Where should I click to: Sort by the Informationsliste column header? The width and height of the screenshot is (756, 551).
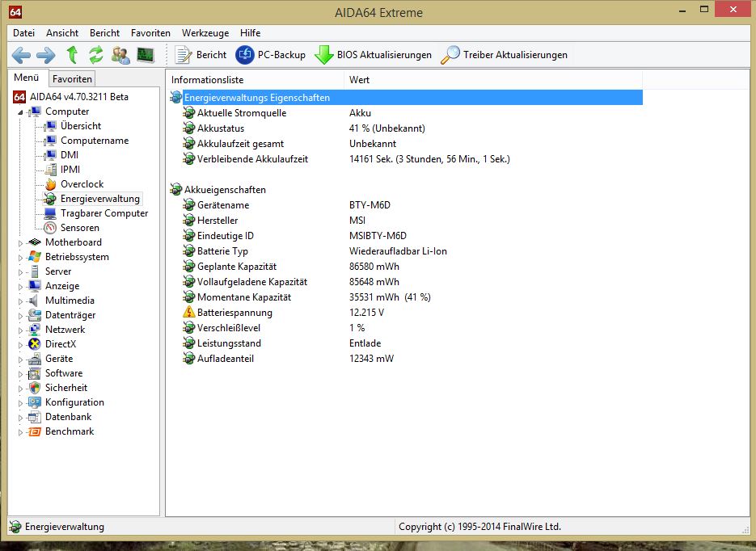pos(255,80)
